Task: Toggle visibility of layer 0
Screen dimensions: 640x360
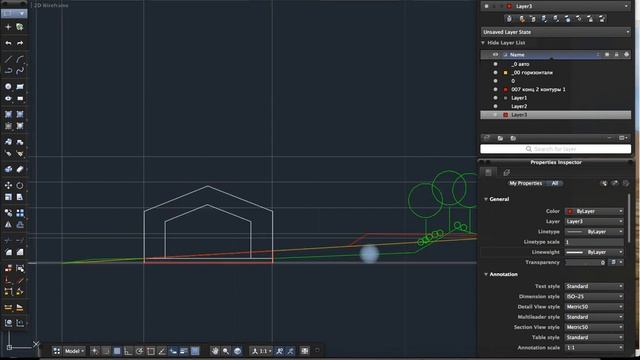Action: pyautogui.click(x=496, y=81)
